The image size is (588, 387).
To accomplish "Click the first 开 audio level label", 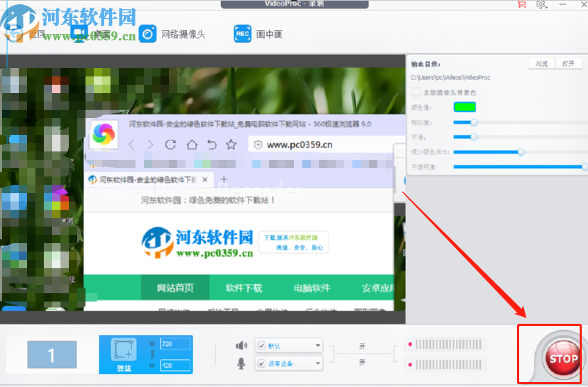I will [362, 346].
